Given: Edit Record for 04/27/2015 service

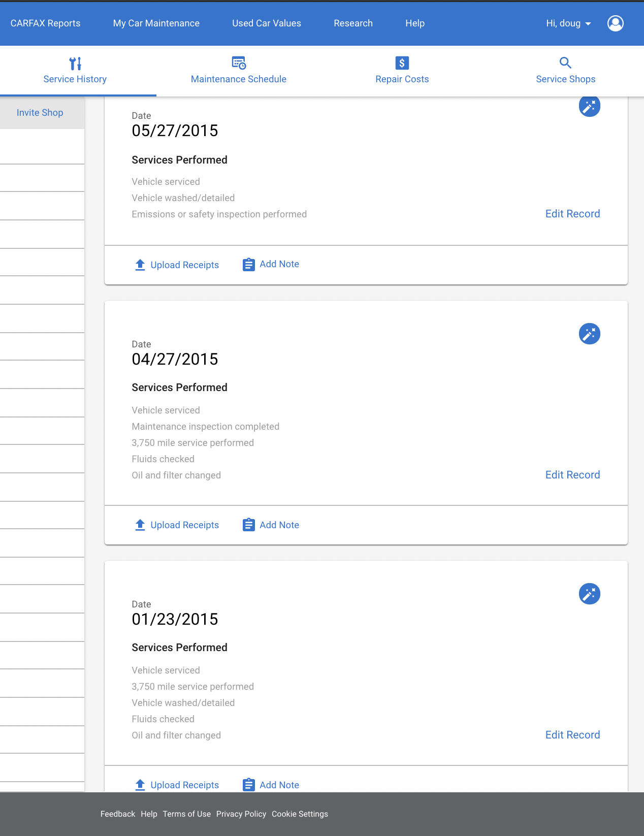Looking at the screenshot, I should pyautogui.click(x=572, y=475).
